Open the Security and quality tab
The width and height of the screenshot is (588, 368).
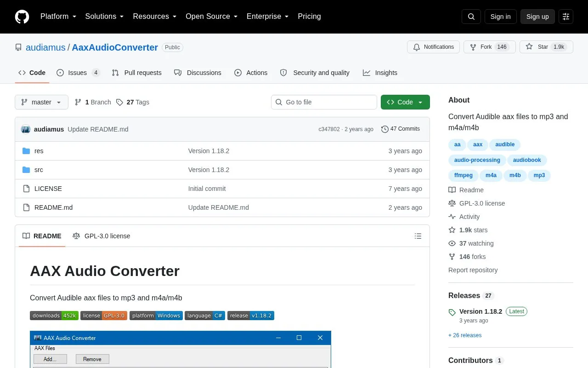(315, 73)
